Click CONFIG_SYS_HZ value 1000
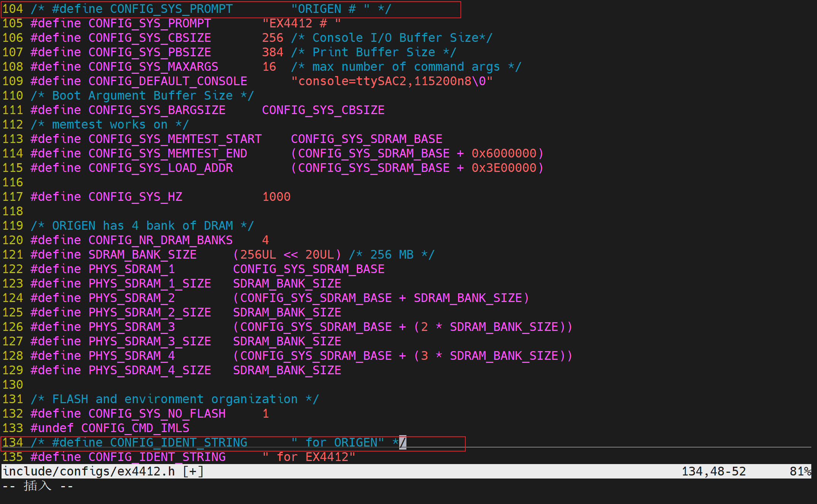The height and width of the screenshot is (504, 817). [276, 197]
